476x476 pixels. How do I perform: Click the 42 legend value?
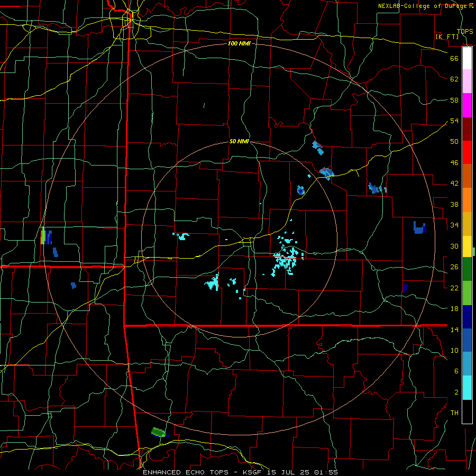click(x=454, y=184)
